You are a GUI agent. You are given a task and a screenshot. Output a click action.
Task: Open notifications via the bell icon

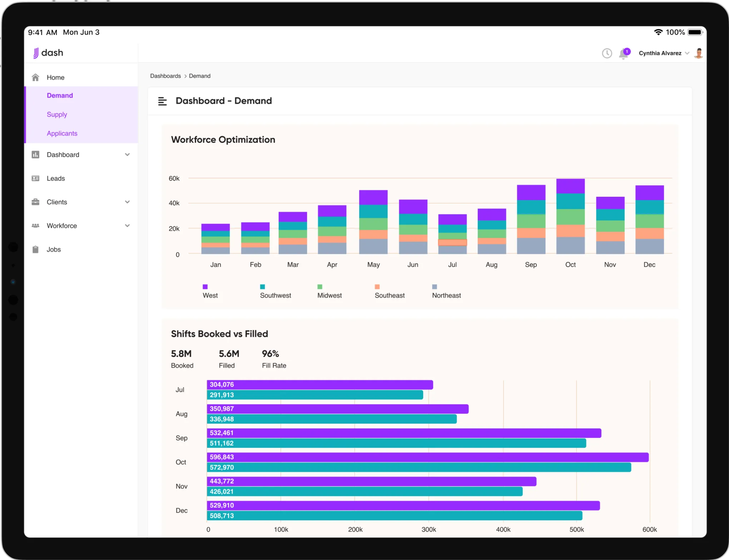624,54
